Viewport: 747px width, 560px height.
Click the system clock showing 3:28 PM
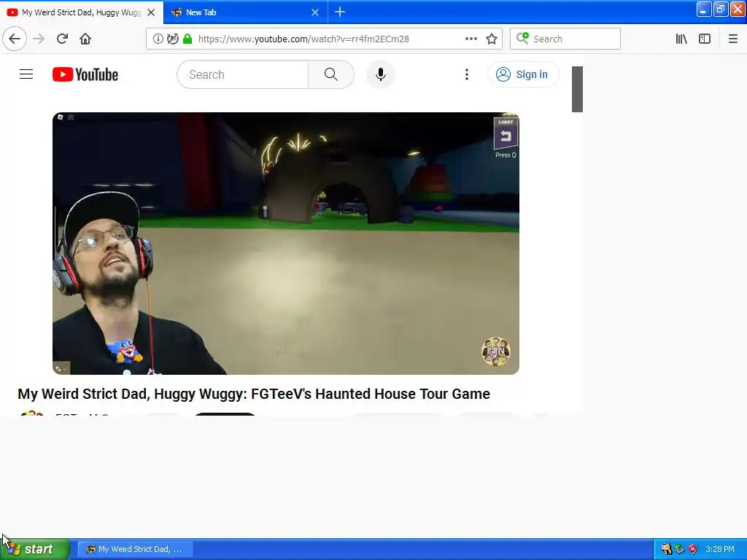[720, 549]
